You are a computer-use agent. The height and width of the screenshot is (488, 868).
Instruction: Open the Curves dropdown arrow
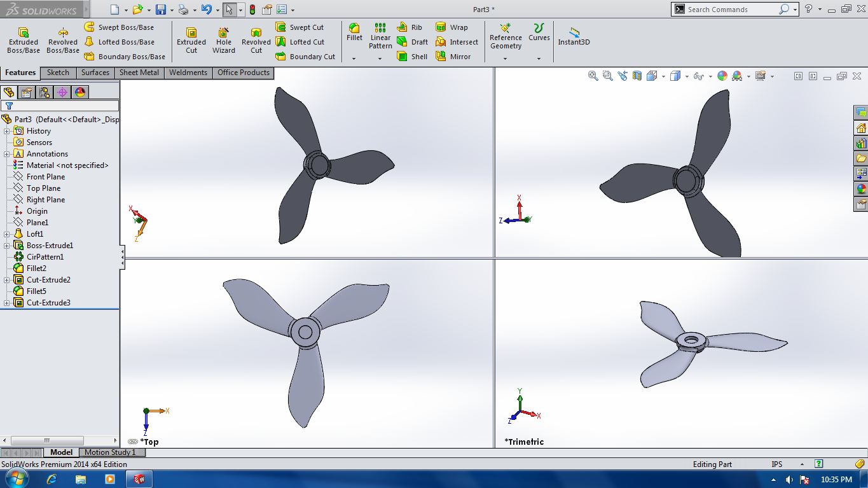539,59
